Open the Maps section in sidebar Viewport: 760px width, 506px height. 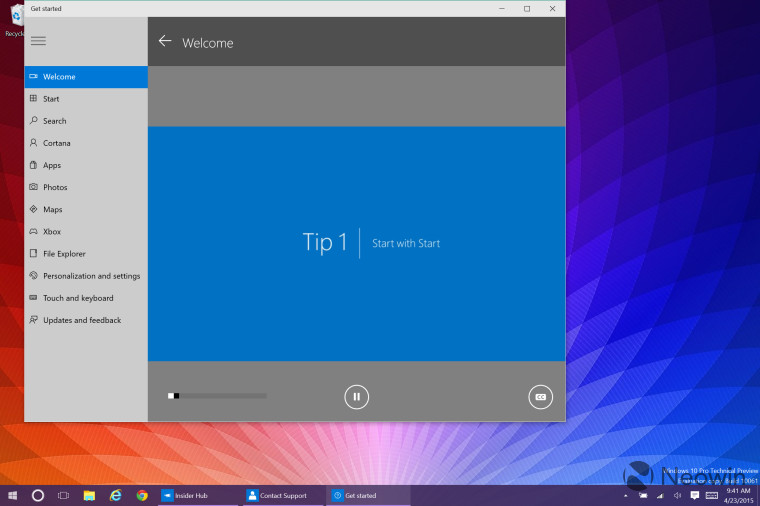click(86, 209)
